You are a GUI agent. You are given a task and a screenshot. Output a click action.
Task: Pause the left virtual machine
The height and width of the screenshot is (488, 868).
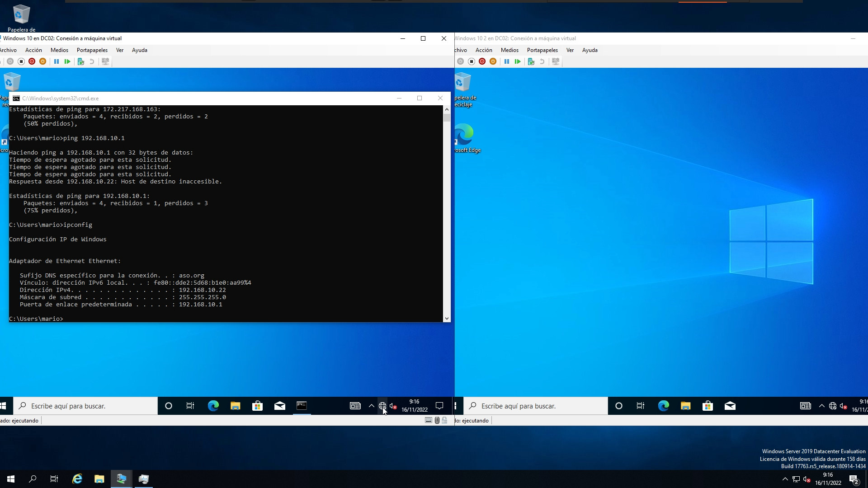point(57,61)
